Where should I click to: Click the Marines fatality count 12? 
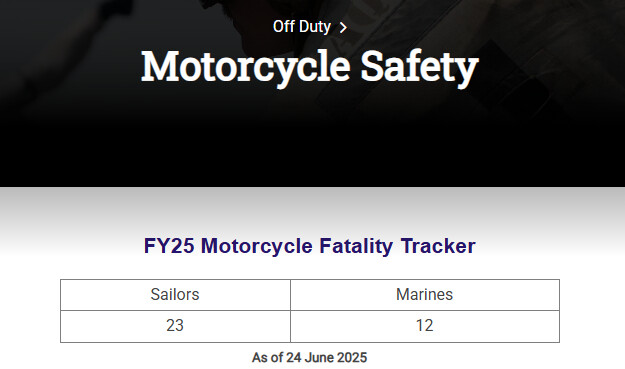425,326
